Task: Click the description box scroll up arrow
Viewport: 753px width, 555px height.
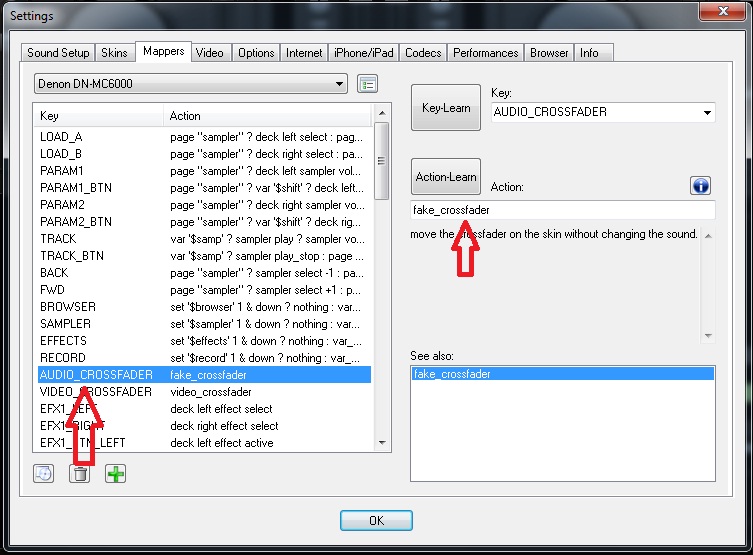Action: (708, 236)
